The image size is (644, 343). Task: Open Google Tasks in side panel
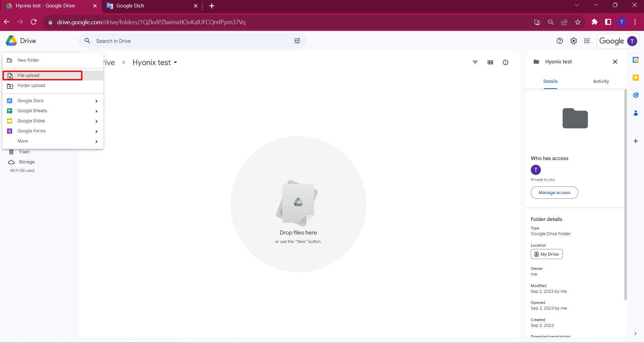pyautogui.click(x=636, y=95)
